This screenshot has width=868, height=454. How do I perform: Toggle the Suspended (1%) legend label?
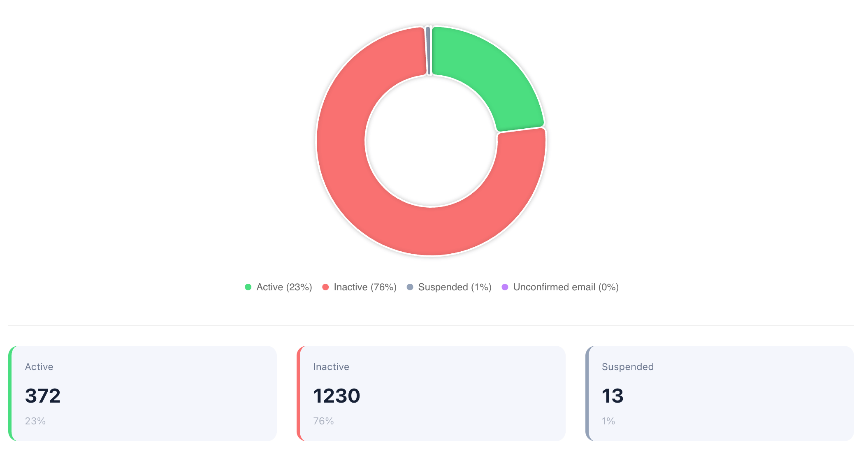coord(455,287)
